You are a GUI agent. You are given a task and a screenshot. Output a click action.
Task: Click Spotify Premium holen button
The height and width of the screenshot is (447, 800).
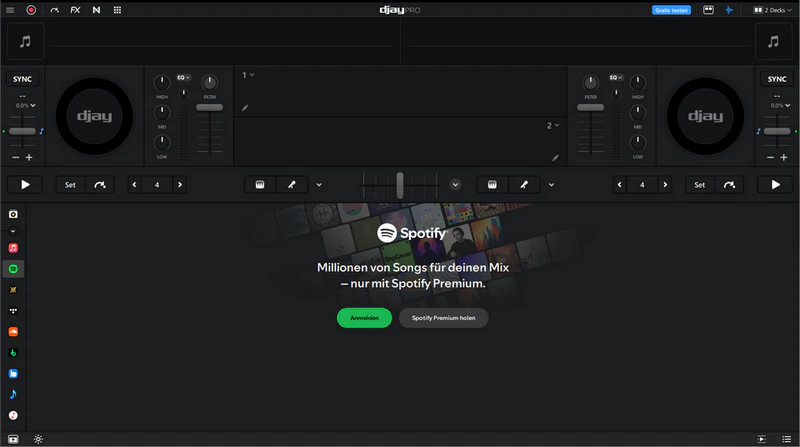443,318
